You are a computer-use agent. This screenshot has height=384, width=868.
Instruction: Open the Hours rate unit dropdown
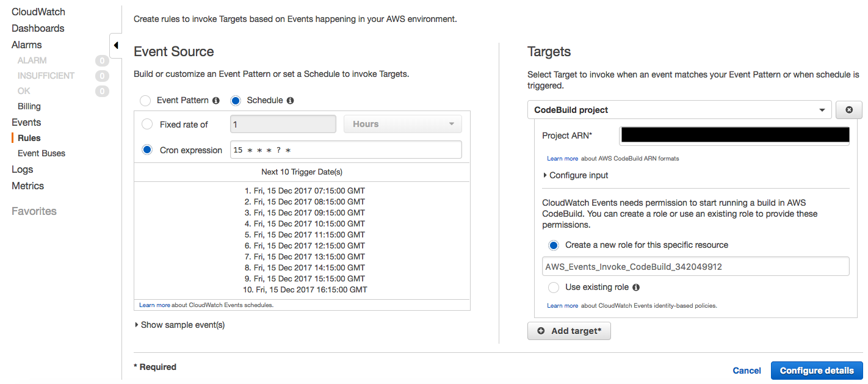coord(402,123)
